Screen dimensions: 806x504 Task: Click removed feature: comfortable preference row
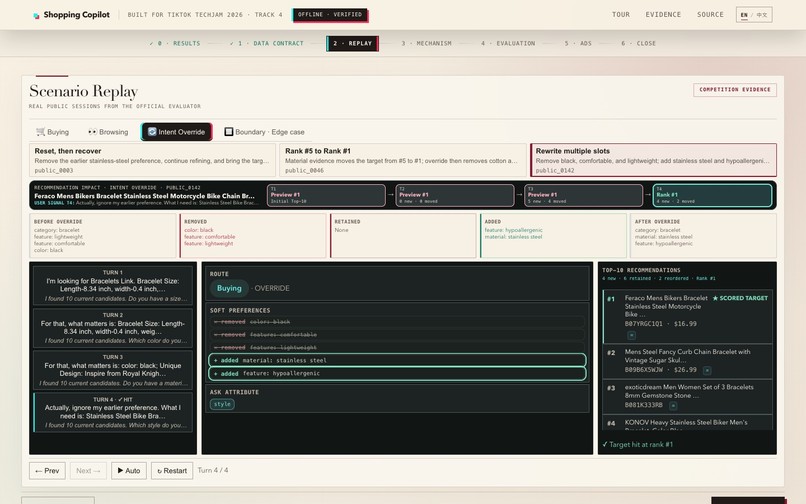(x=397, y=335)
